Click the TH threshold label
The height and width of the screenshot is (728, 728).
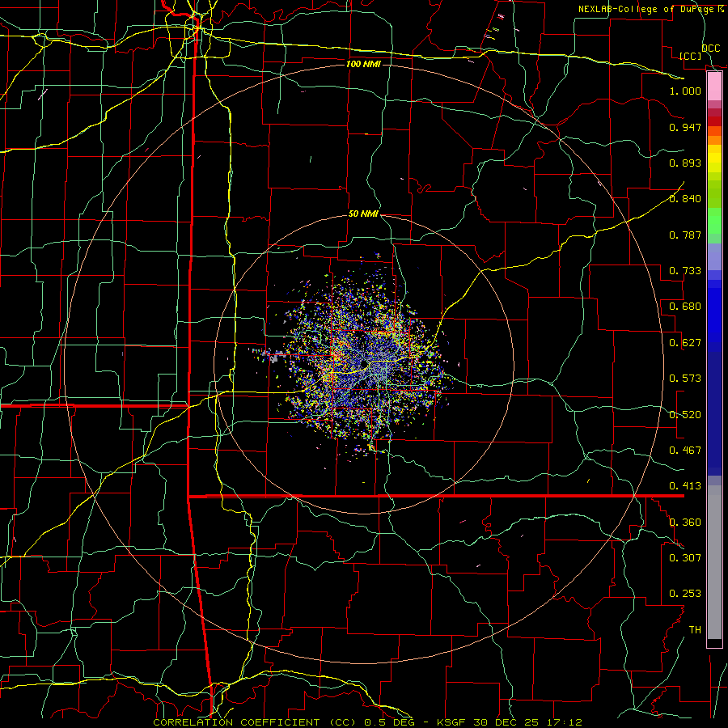(x=695, y=630)
